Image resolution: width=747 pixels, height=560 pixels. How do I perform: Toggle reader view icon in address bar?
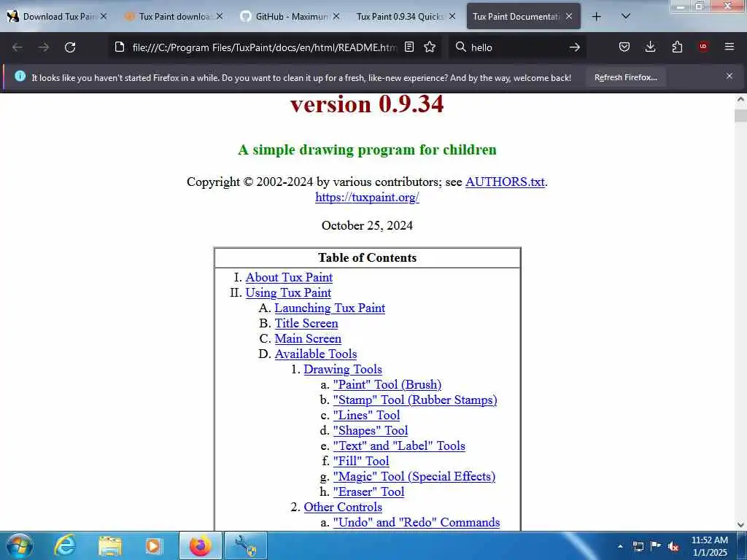pyautogui.click(x=409, y=47)
